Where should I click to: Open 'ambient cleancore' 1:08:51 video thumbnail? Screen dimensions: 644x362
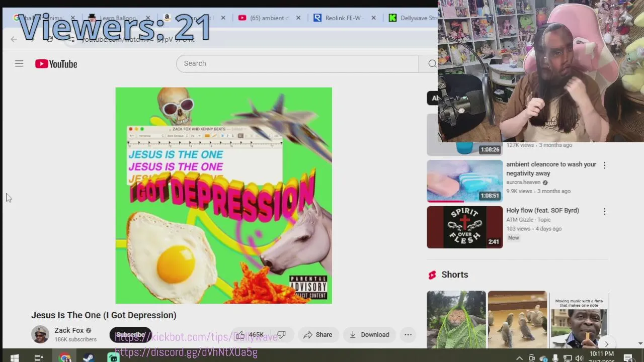(464, 181)
